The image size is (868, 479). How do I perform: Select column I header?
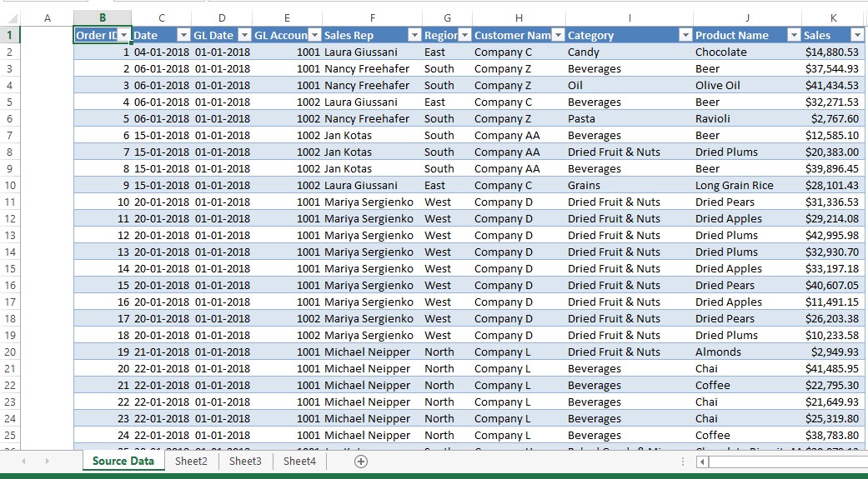(630, 18)
